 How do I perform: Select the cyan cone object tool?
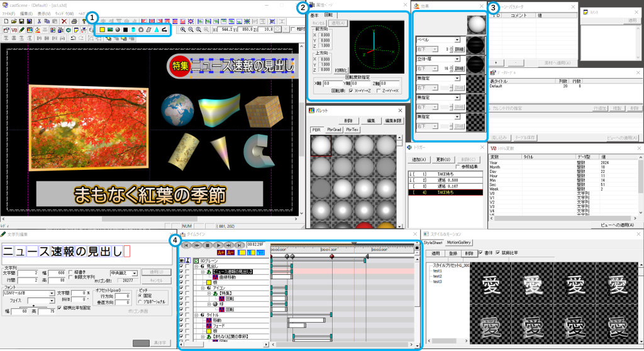point(157,30)
